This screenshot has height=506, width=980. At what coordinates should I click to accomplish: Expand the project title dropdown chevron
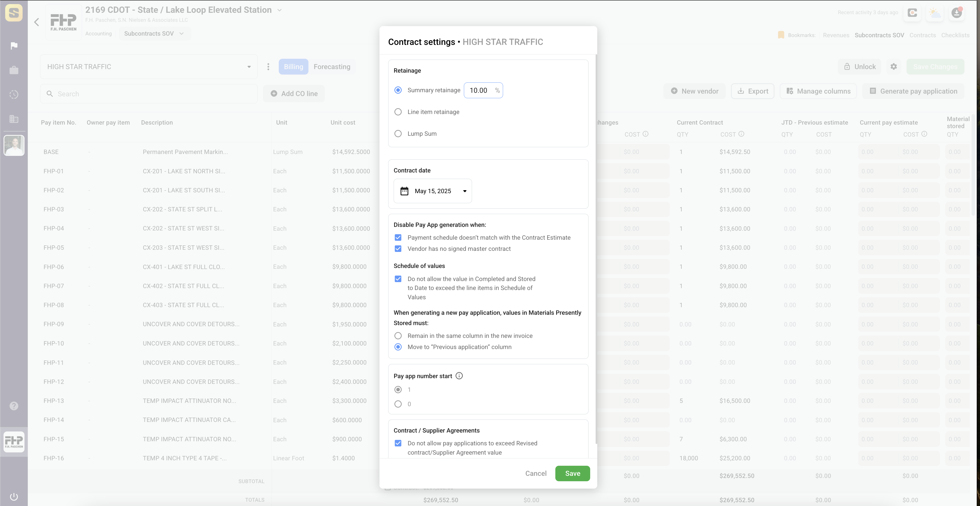(280, 10)
